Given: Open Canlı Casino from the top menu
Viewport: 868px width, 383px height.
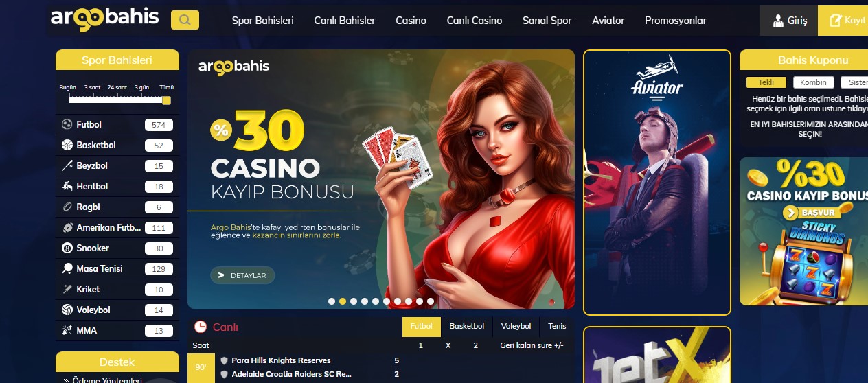Looking at the screenshot, I should click(474, 21).
